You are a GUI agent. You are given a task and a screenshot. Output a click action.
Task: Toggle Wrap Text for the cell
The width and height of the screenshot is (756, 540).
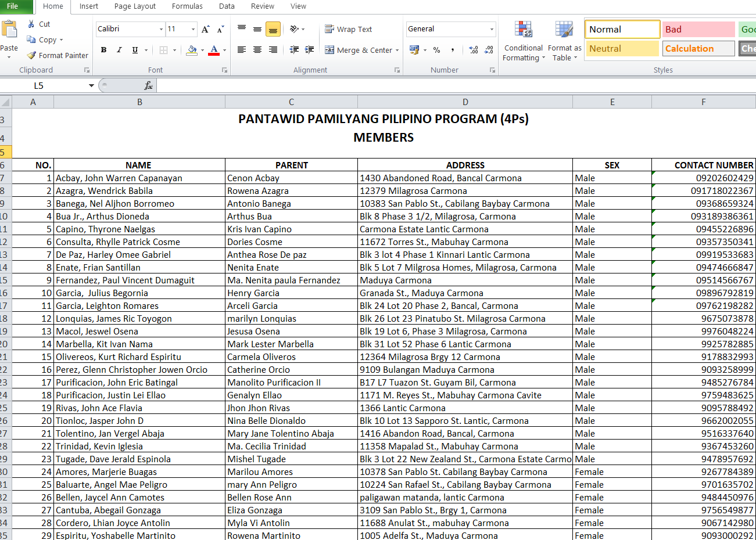349,29
